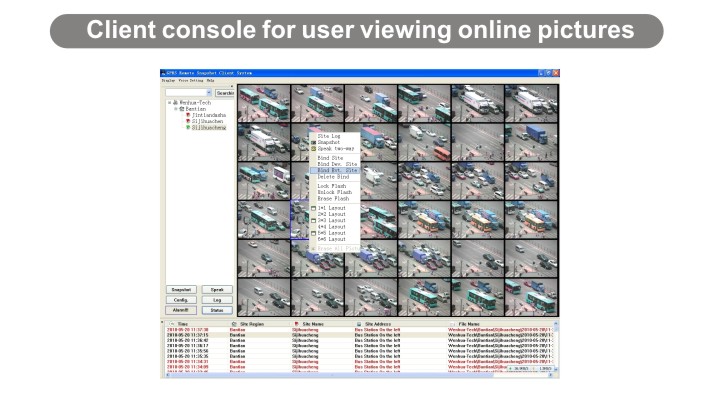Choose Bind Ext. Site from context menu
720x400 pixels.
[337, 170]
